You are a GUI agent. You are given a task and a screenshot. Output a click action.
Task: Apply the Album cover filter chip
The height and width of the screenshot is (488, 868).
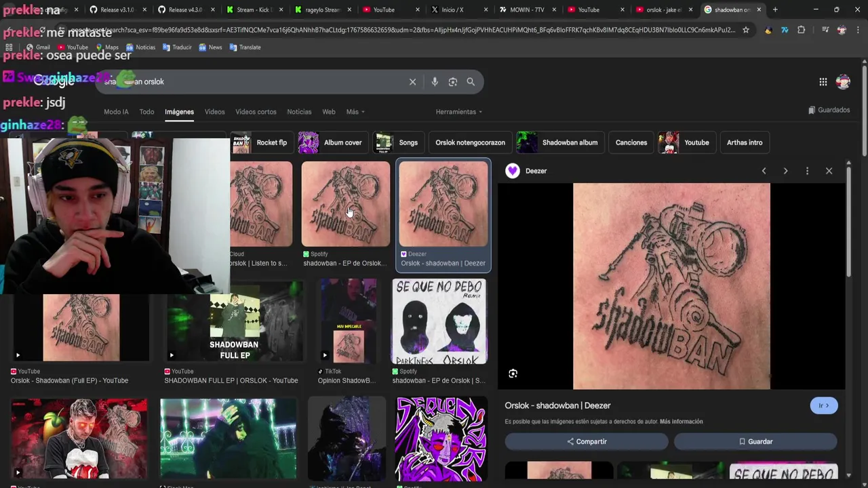pos(335,142)
